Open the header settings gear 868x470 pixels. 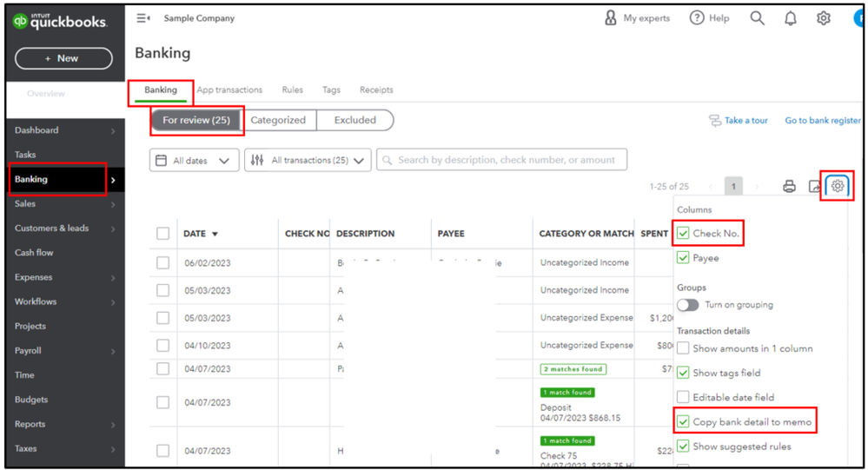click(x=823, y=17)
